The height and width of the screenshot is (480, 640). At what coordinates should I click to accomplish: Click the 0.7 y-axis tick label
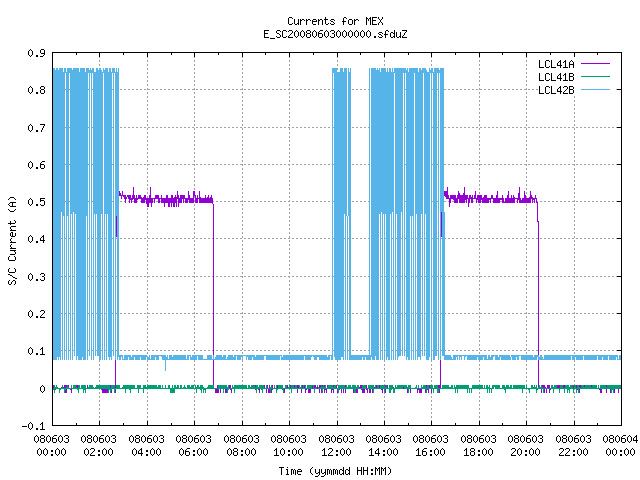click(x=36, y=128)
